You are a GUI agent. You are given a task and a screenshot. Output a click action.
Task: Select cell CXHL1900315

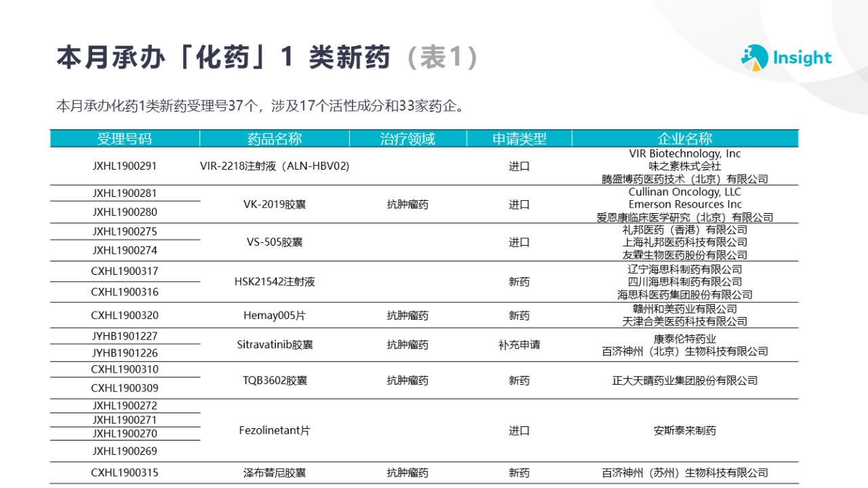coord(125,473)
